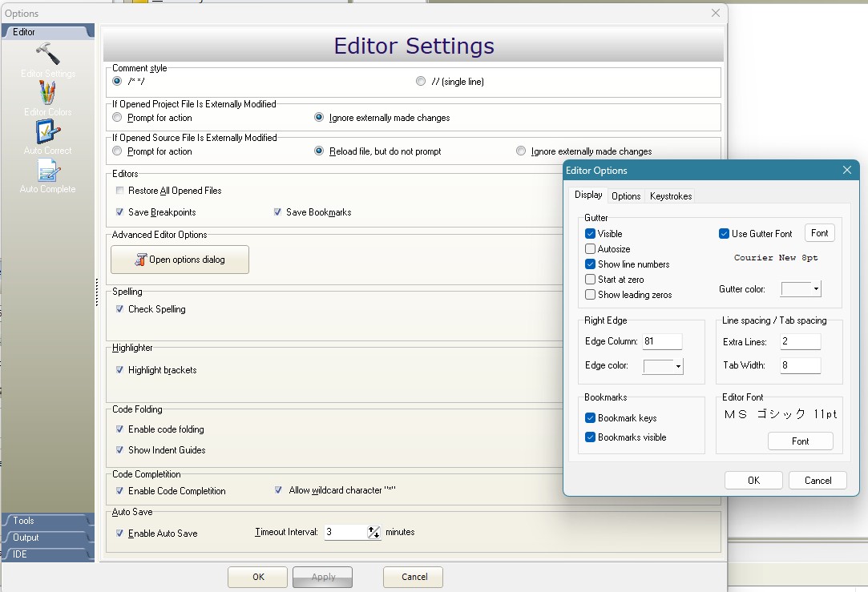Select the Editor Colors icon
The width and height of the screenshot is (868, 592).
48,94
